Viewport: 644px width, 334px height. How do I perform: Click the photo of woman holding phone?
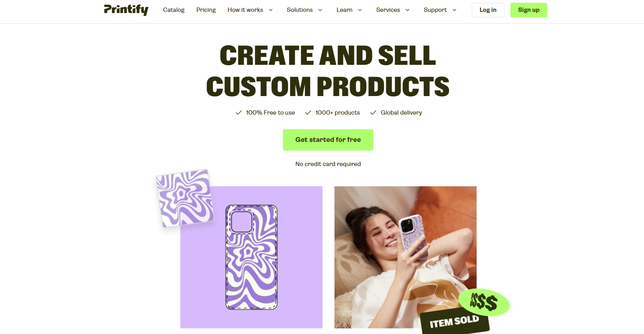click(405, 257)
